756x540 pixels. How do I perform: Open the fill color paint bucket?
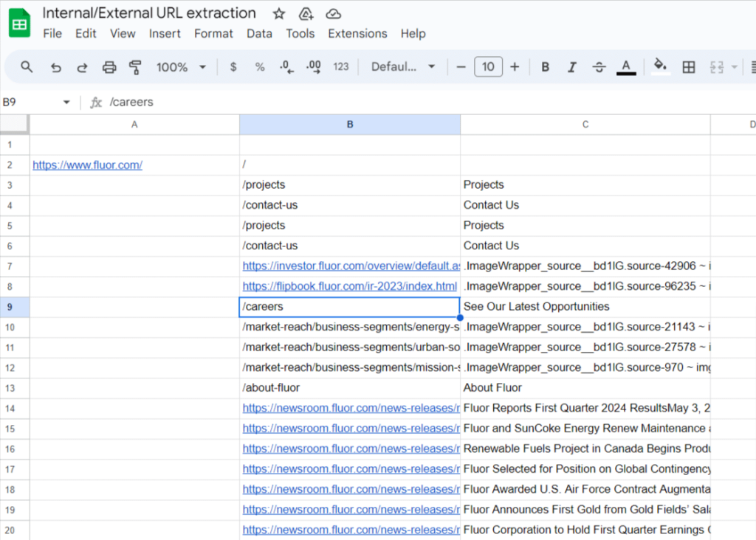(660, 67)
